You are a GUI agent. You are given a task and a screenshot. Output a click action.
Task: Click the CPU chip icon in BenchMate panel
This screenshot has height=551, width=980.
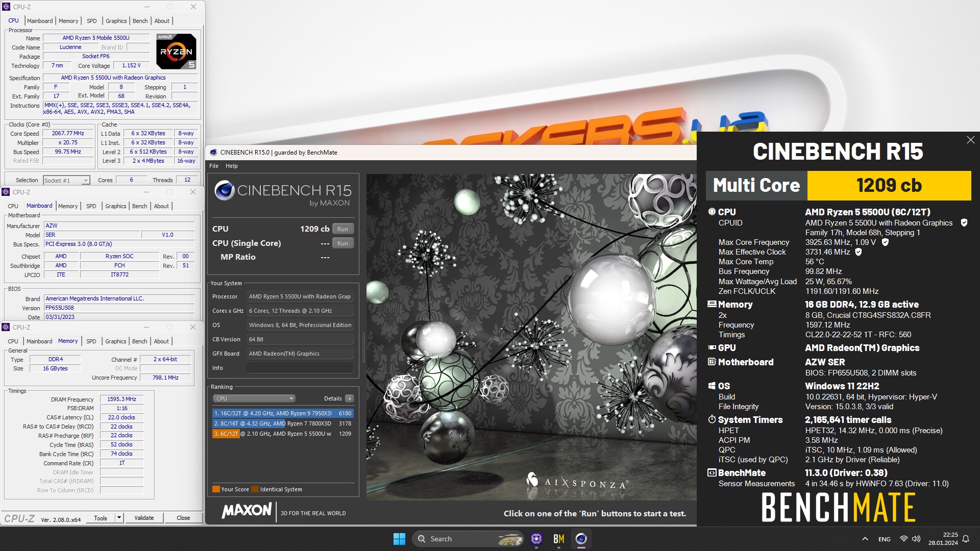[x=712, y=212]
